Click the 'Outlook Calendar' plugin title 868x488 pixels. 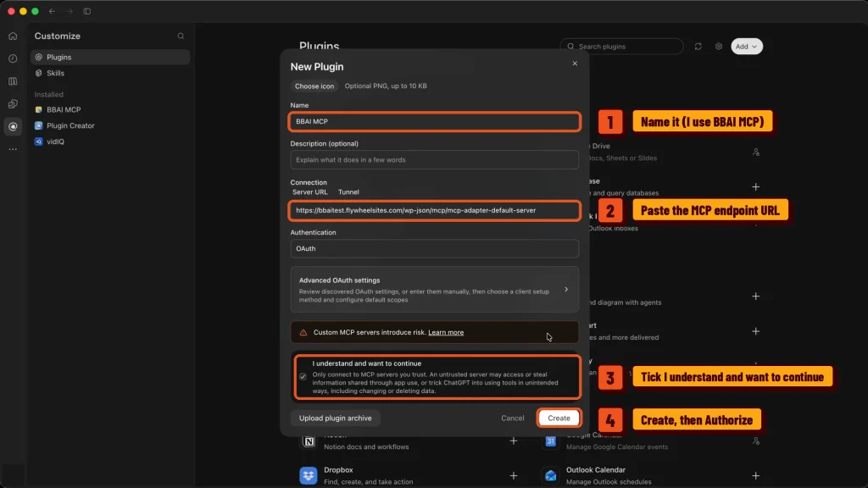click(596, 469)
